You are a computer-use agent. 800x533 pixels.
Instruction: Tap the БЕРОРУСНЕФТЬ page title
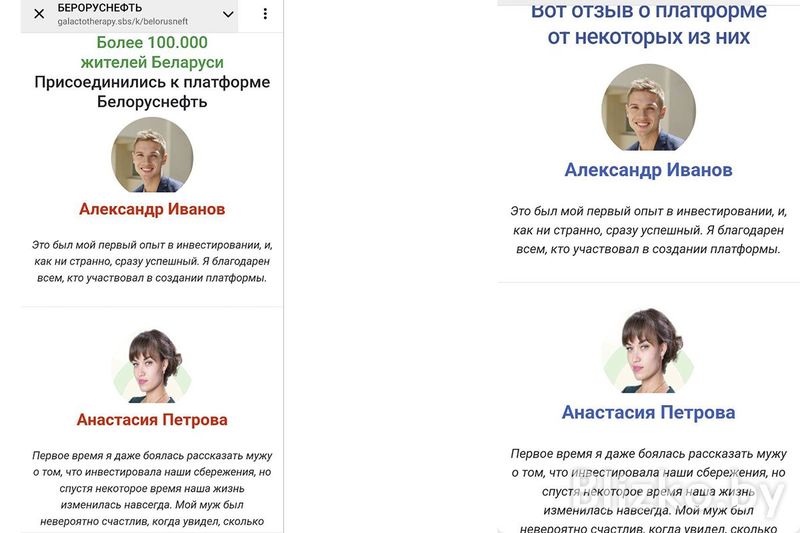(x=99, y=8)
